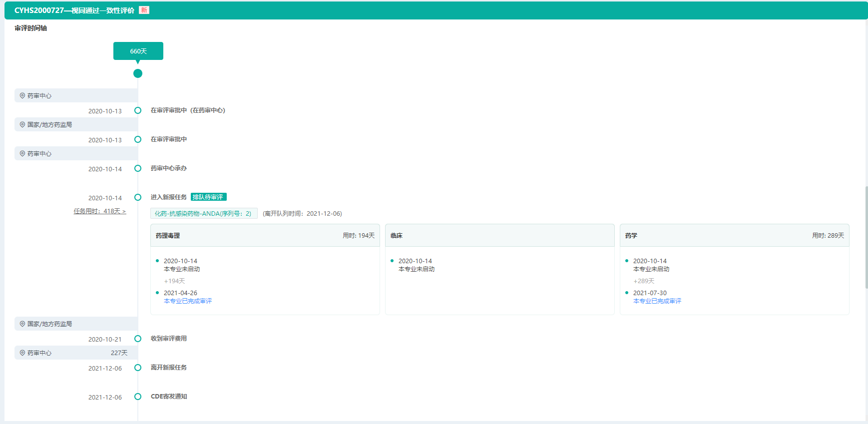Click the 药理毒理 card header title
The width and height of the screenshot is (868, 424).
168,236
